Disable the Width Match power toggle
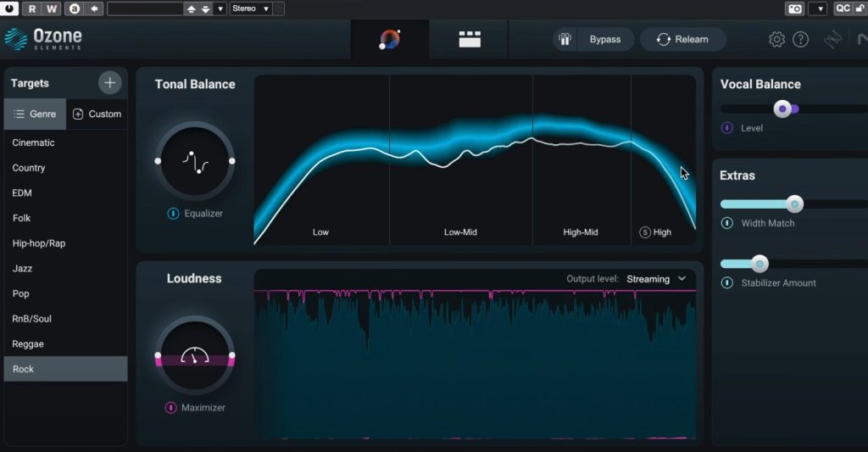Screen dimensions: 868x452 [x=726, y=223]
